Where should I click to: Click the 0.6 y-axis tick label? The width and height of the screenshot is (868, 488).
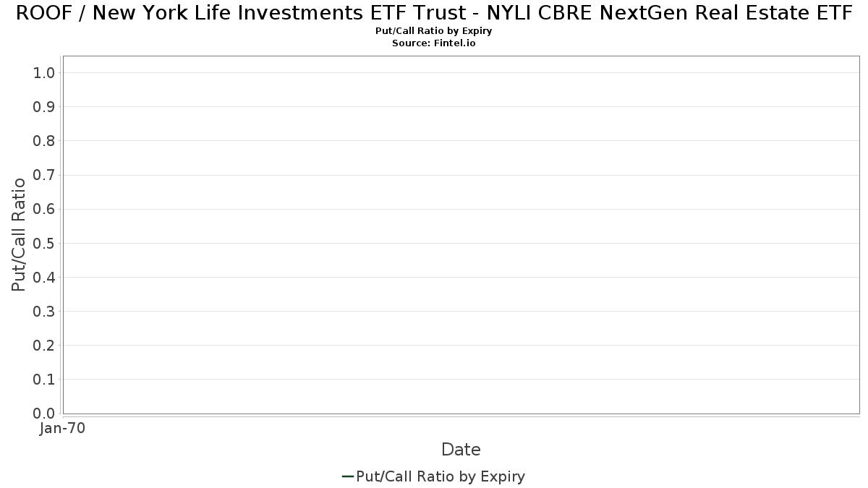[x=44, y=209]
